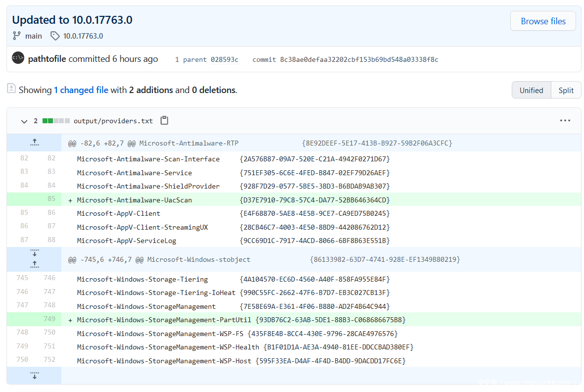The image size is (584, 392).
Task: Open parent commit 028593c
Action: (224, 59)
